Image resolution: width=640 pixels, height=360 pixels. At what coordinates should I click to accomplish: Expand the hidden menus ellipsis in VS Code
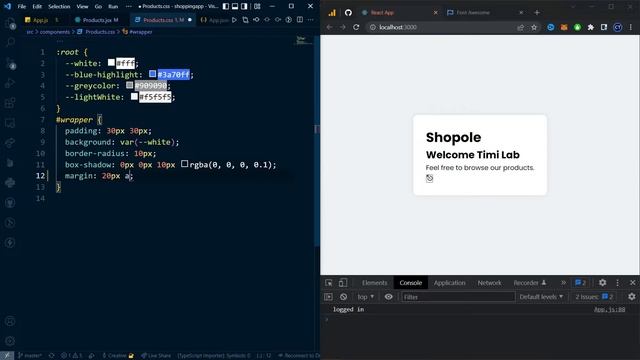pyautogui.click(x=129, y=7)
